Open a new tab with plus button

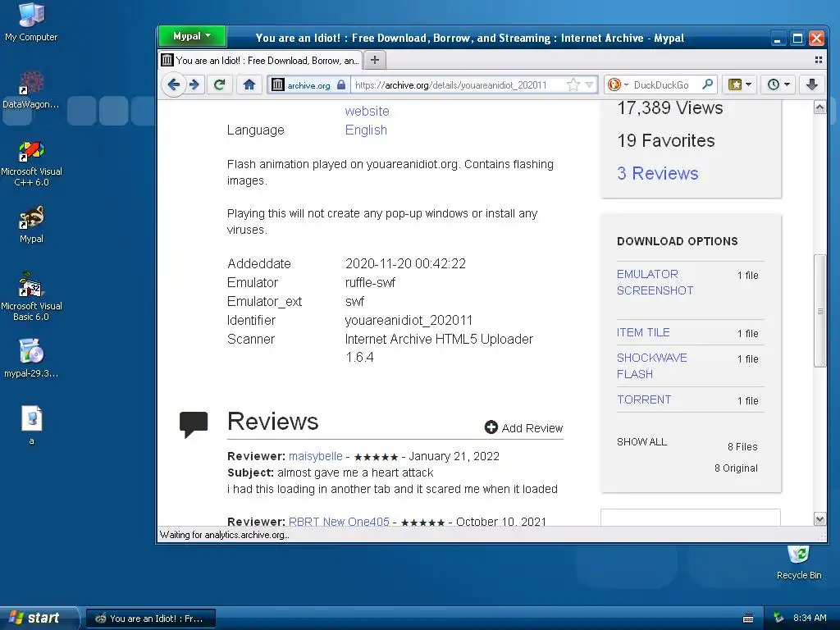(375, 60)
